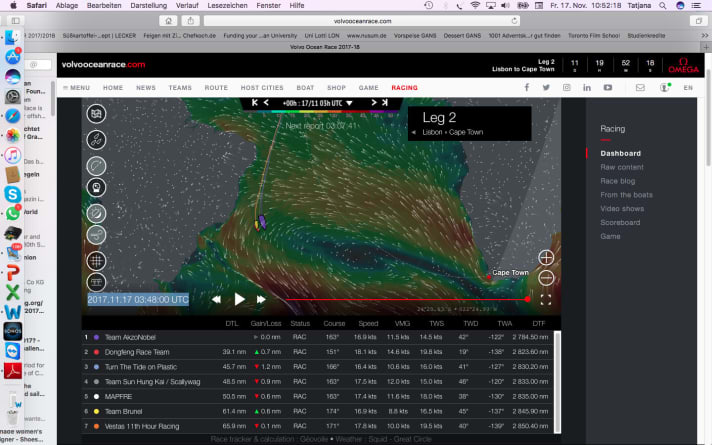Zoom out on the race map
The height and width of the screenshot is (445, 712).
point(546,278)
